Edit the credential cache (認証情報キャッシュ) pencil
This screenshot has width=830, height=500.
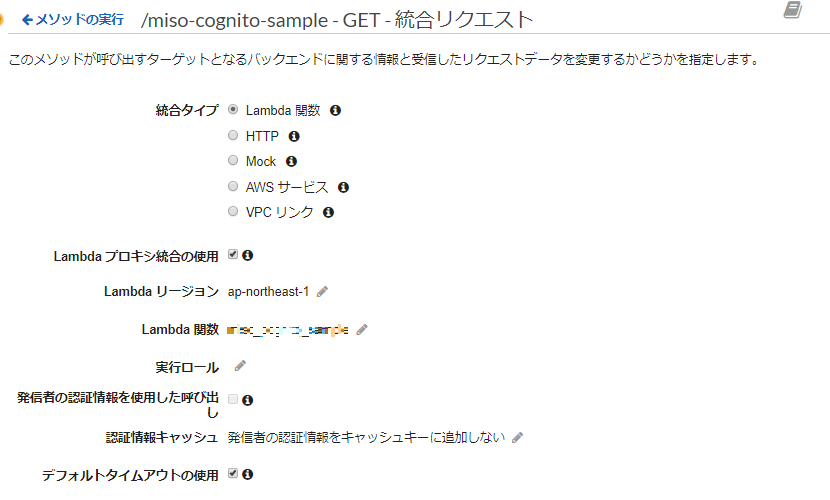(517, 437)
